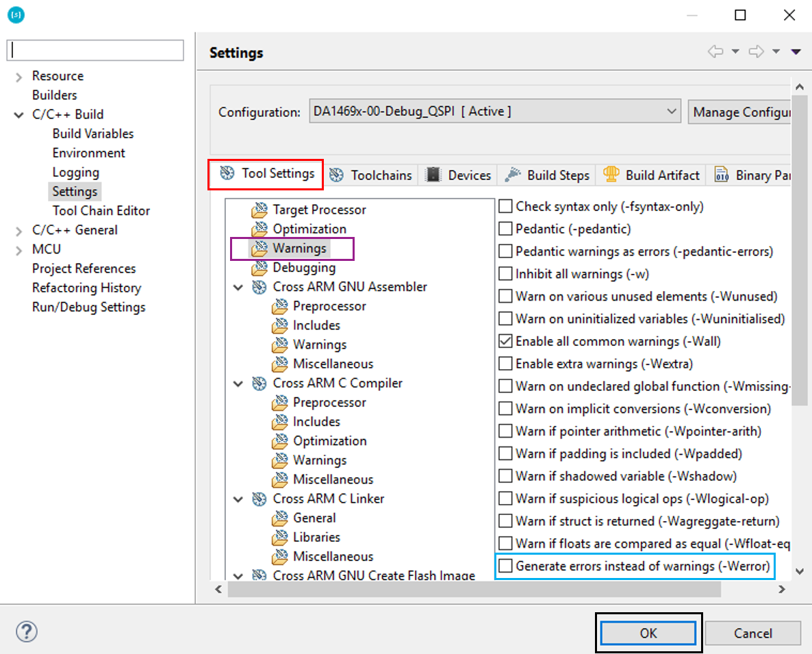Click the Assembler Miscellaneous folder icon
The height and width of the screenshot is (654, 812).
coord(279,364)
